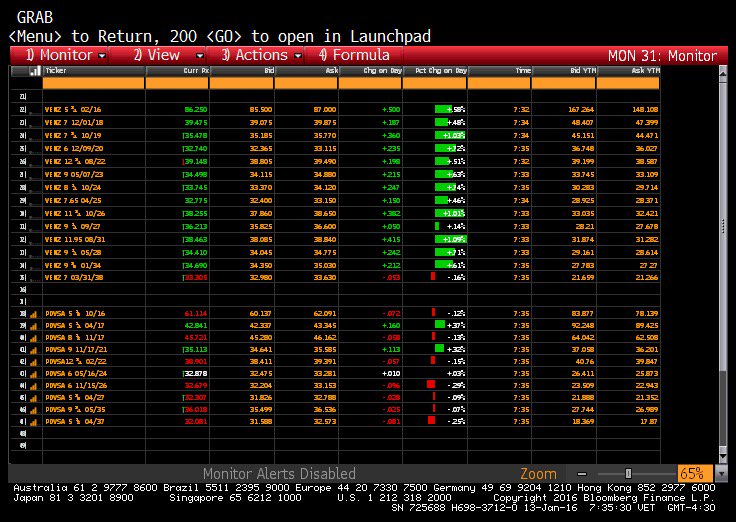
Task: Click the zoom out minus button
Action: click(582, 474)
